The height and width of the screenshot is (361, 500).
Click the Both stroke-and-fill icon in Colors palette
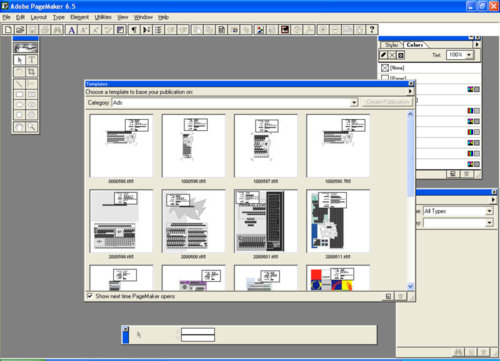pyautogui.click(x=401, y=55)
